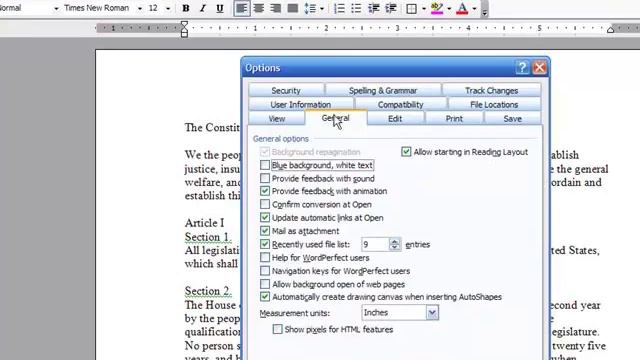
Task: Justify the paragraph text
Action: 293,8
